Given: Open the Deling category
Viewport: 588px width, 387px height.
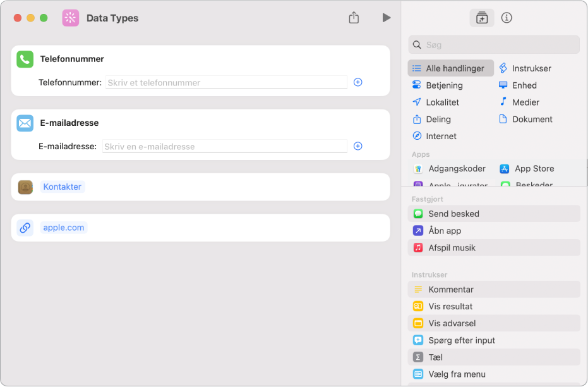Looking at the screenshot, I should (x=431, y=119).
